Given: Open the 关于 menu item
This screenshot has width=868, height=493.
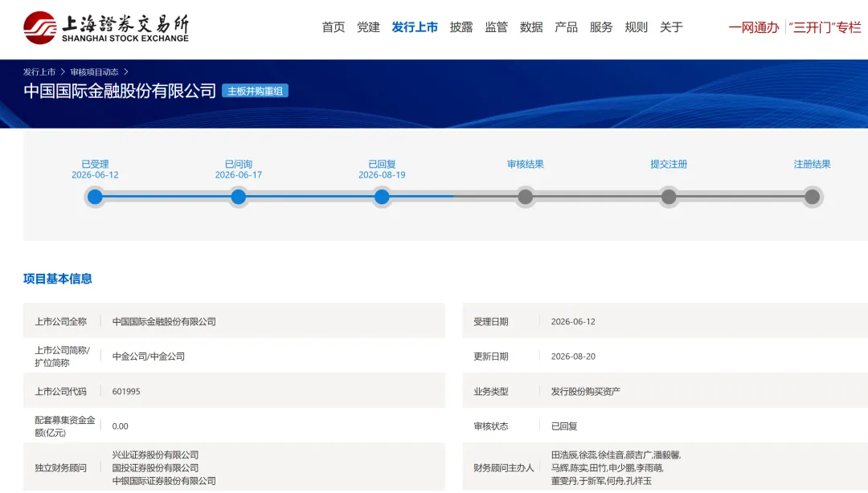Looking at the screenshot, I should tap(671, 27).
